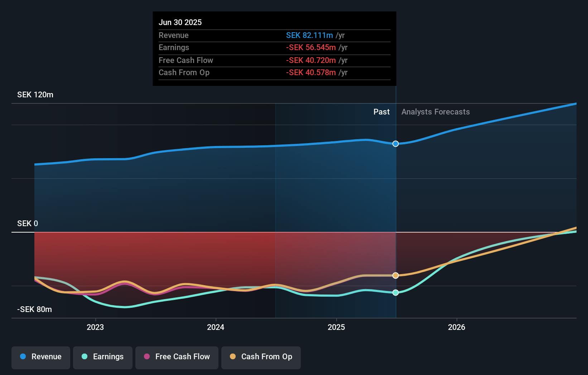Screen dimensions: 588x375
Task: Click the Free Cash Flow label in tooltip
Action: coord(186,60)
